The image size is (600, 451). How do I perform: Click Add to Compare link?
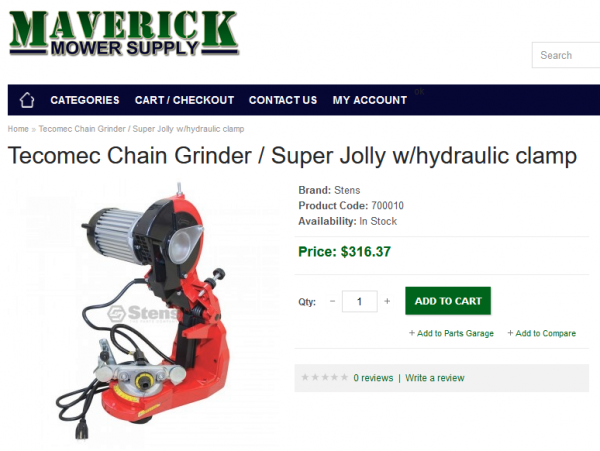point(541,333)
